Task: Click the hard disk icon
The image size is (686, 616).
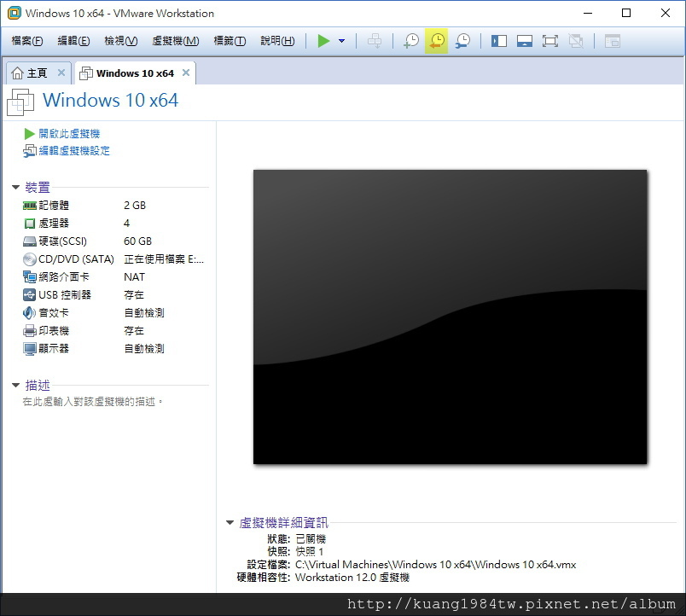Action: pos(29,241)
